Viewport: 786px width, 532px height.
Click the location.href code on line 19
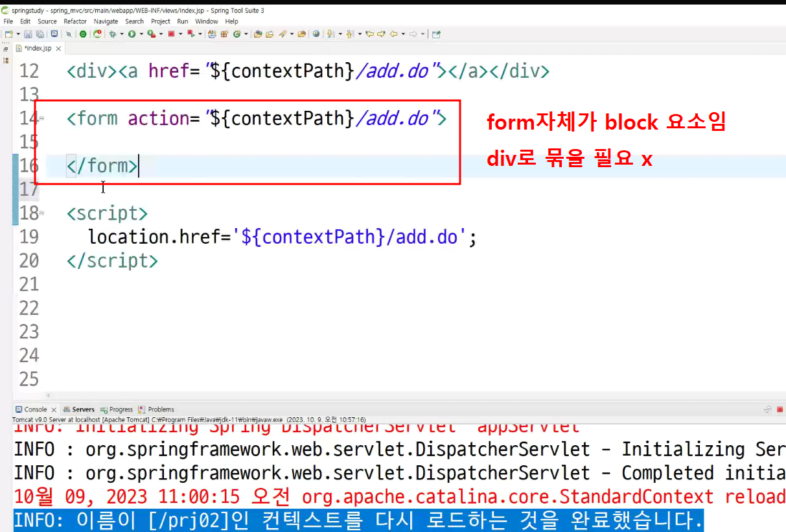click(x=283, y=237)
